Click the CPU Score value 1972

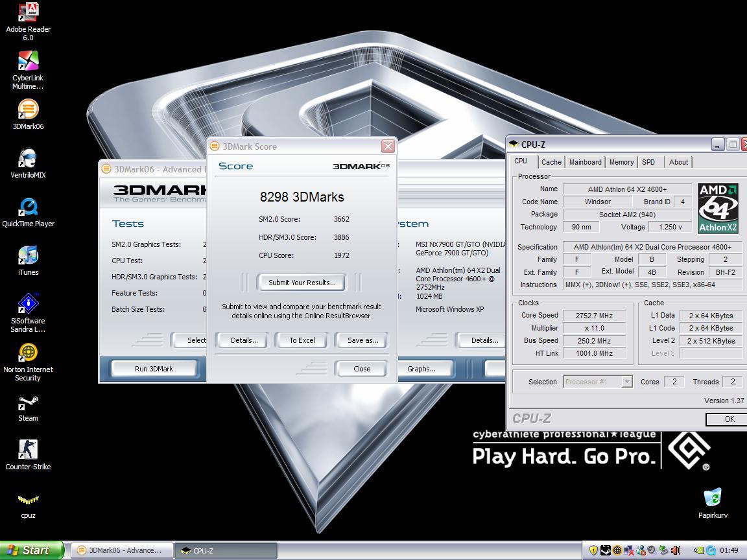point(342,255)
